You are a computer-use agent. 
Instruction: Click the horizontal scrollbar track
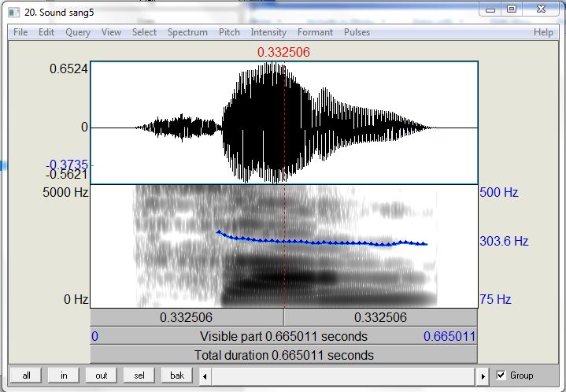click(344, 376)
